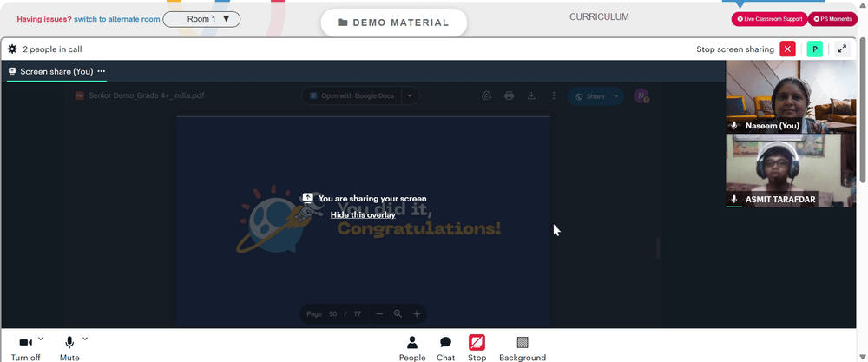868x362 pixels.
Task: Open the Chat panel
Action: (445, 349)
